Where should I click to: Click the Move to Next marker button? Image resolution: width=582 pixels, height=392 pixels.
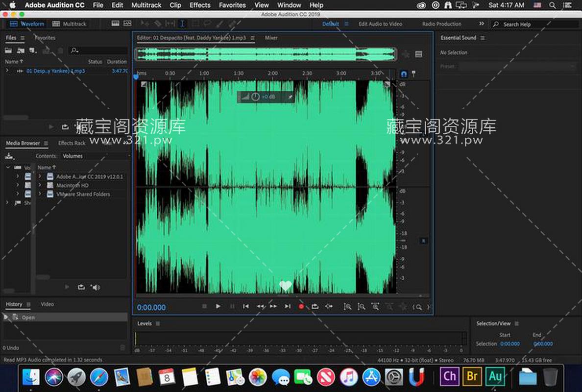click(x=288, y=306)
